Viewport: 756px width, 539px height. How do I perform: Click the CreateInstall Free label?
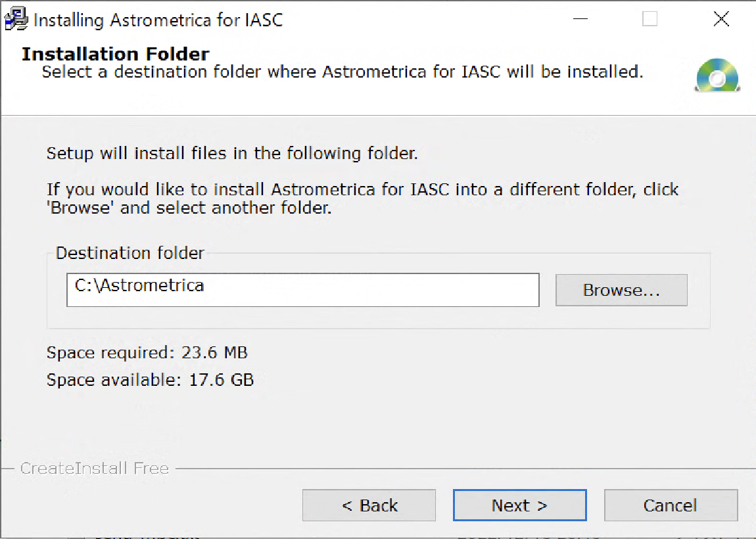(95, 468)
